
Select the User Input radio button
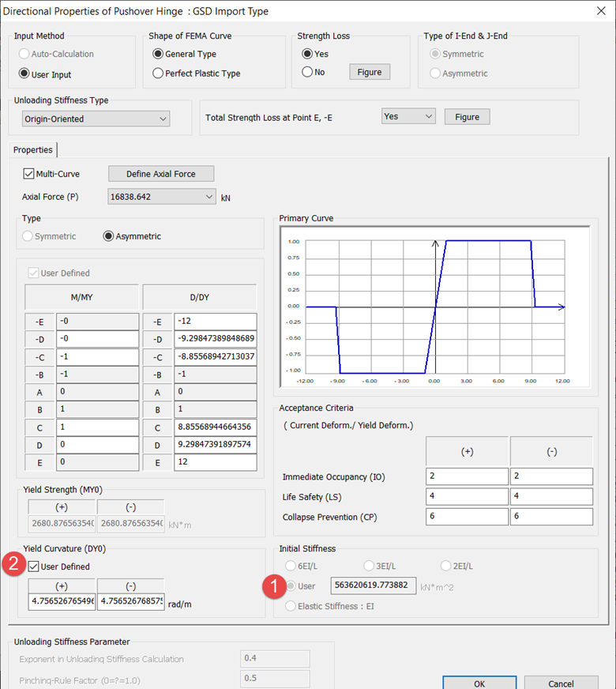click(x=24, y=74)
